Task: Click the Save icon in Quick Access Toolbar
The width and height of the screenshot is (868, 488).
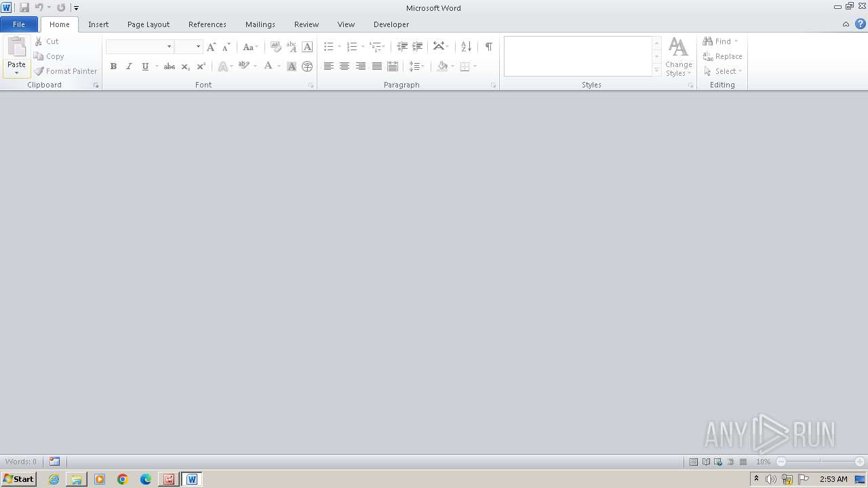Action: [24, 7]
